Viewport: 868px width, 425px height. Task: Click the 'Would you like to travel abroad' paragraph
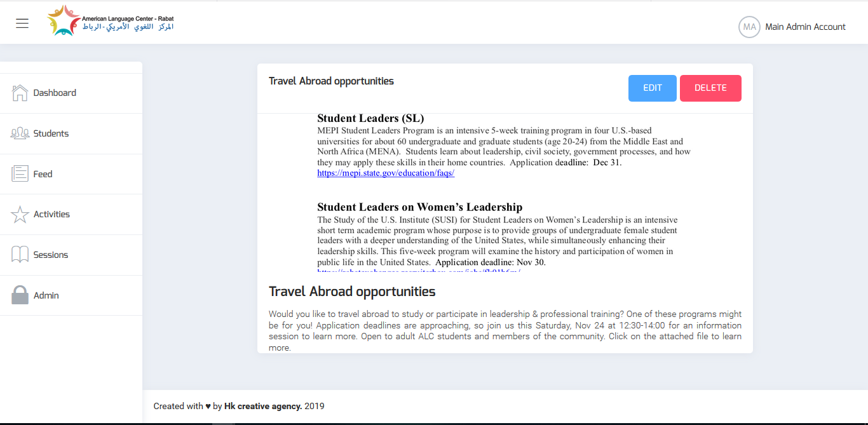(x=505, y=331)
